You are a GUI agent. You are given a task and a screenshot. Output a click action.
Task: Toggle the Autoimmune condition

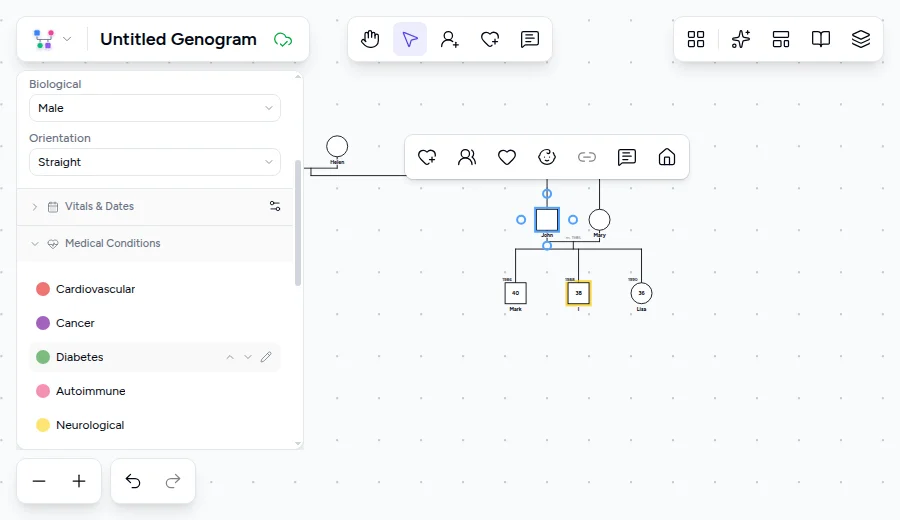coord(155,391)
